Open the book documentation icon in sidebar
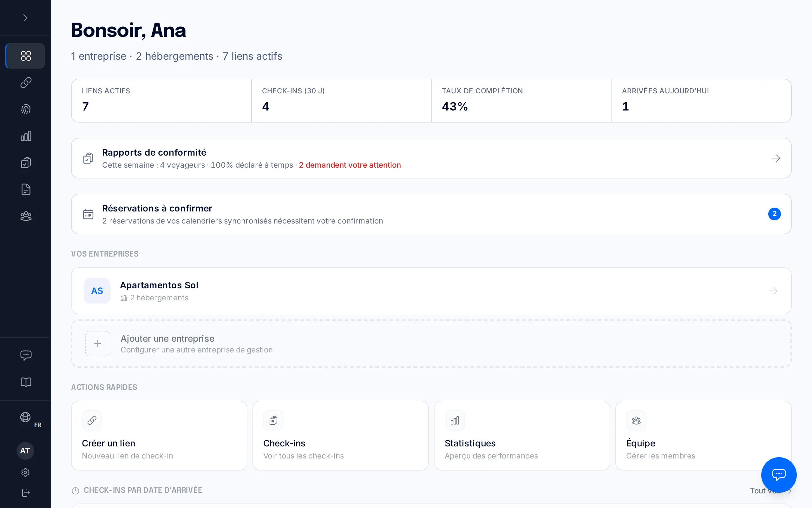 (x=25, y=382)
